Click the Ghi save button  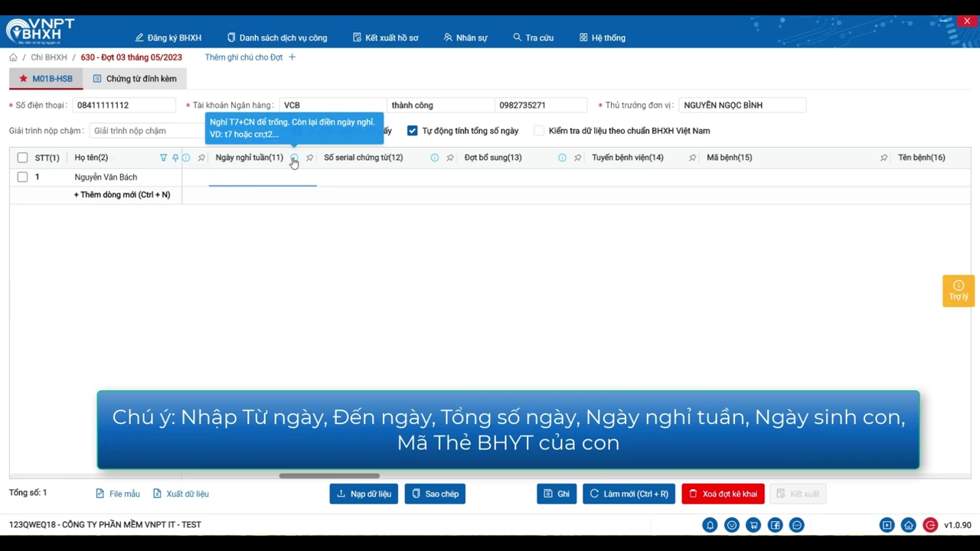[x=557, y=494]
